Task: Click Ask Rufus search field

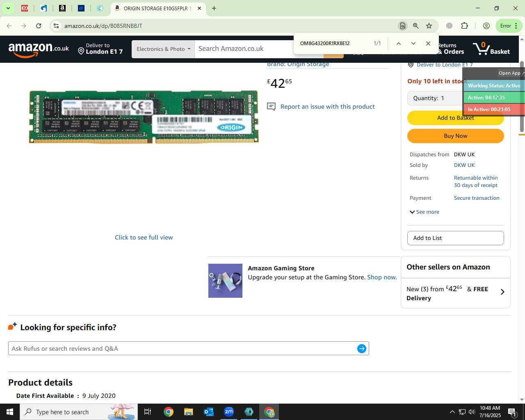Action: click(x=183, y=349)
